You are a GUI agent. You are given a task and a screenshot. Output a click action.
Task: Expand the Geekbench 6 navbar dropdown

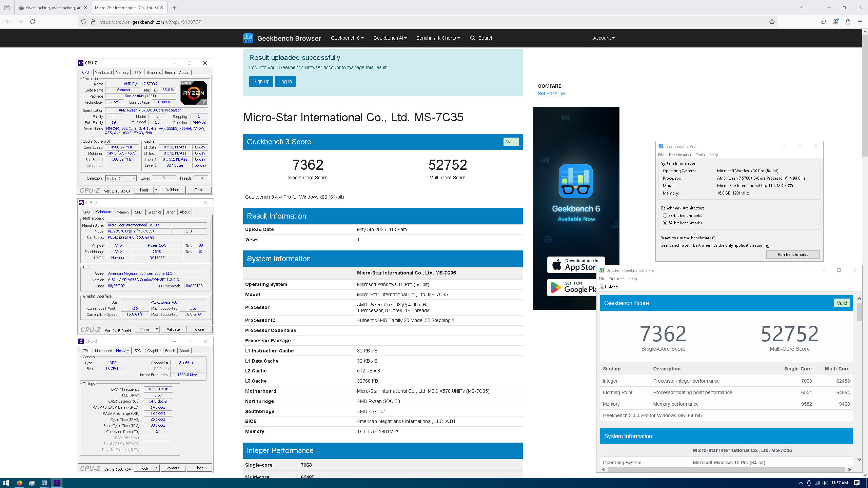point(347,38)
